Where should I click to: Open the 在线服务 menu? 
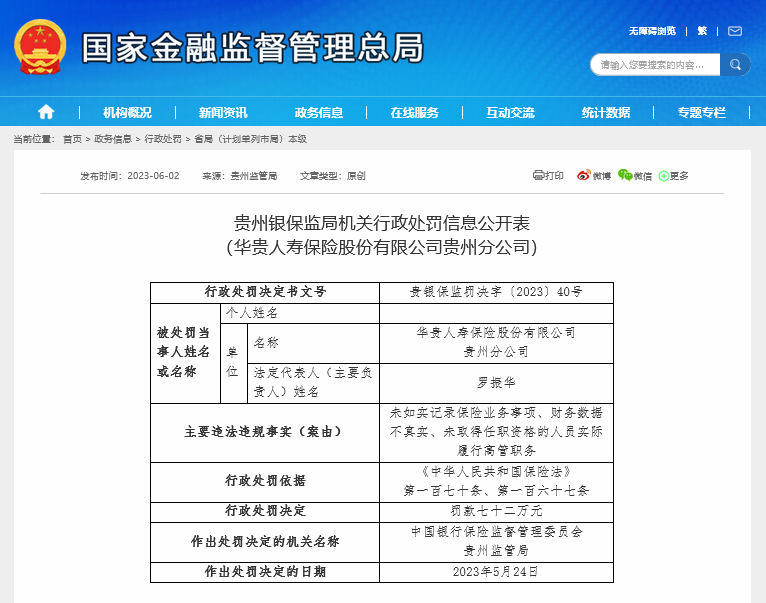(x=414, y=113)
